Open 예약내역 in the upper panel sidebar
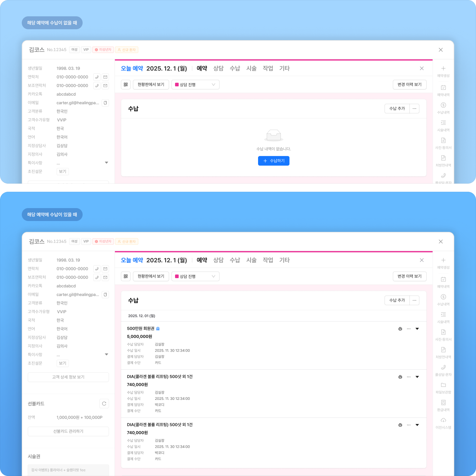This screenshot has width=476, height=476. coord(443,90)
